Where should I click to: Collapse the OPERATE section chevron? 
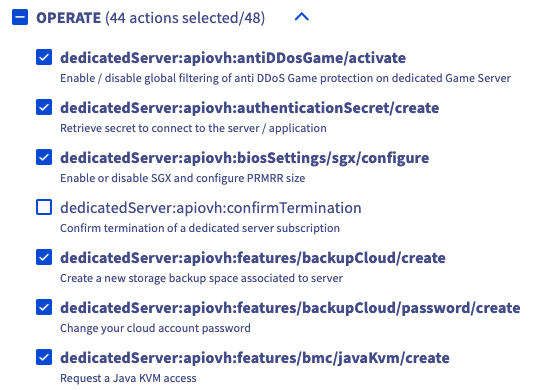click(301, 17)
